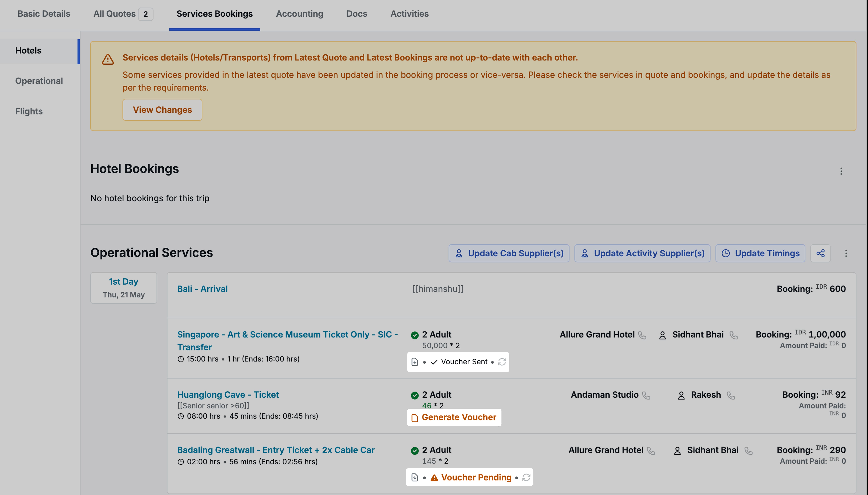Image resolution: width=868 pixels, height=495 pixels.
Task: Click the share icon button
Action: click(x=820, y=253)
